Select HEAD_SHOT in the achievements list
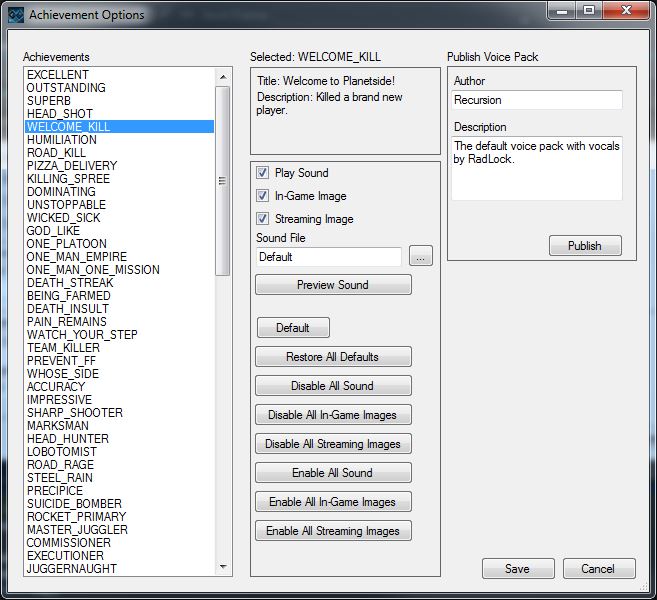Image resolution: width=657 pixels, height=600 pixels. click(x=60, y=114)
